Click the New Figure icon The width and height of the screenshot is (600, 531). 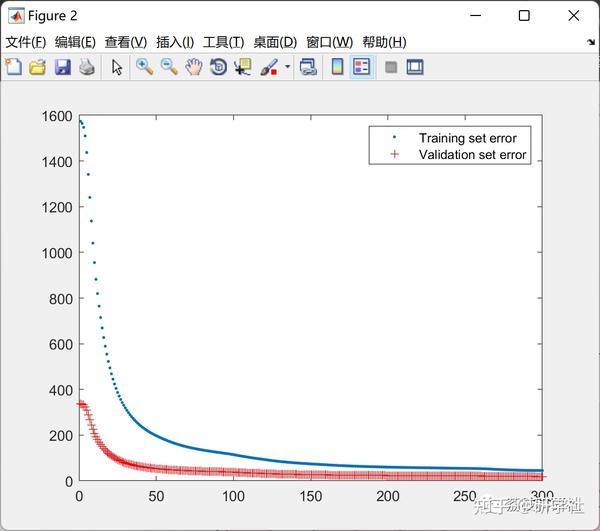pyautogui.click(x=14, y=67)
